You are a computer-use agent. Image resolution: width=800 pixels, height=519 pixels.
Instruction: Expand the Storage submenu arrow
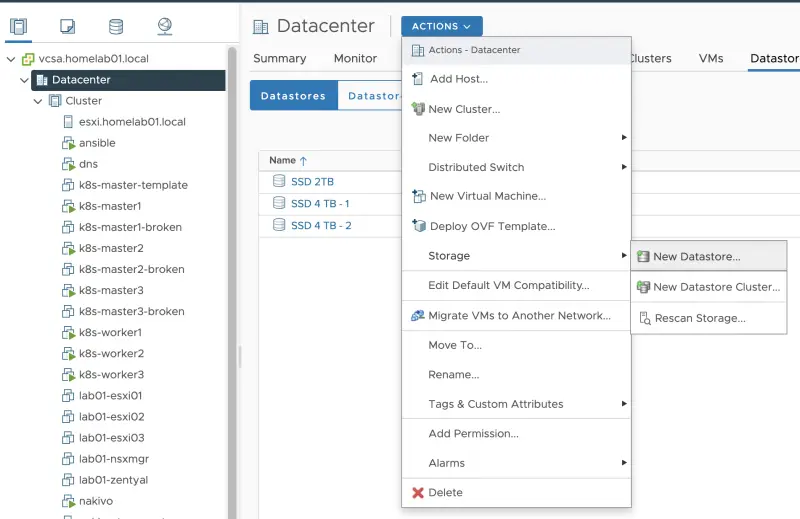click(624, 255)
